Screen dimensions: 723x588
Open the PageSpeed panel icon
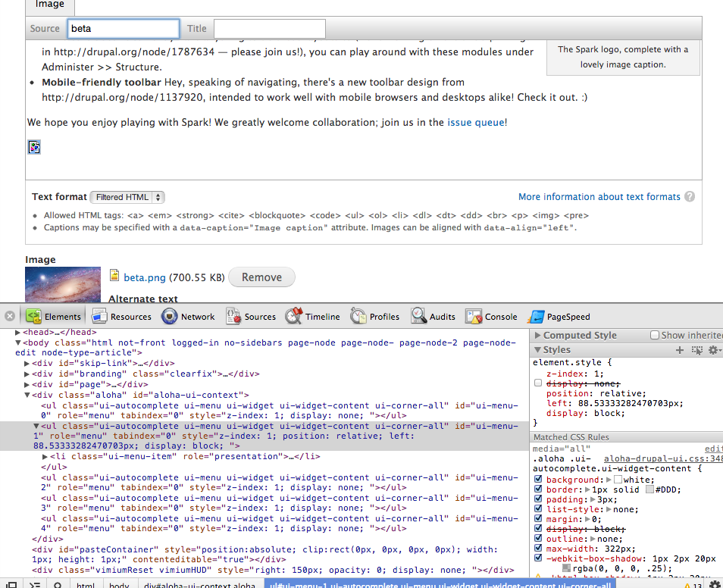coord(536,317)
